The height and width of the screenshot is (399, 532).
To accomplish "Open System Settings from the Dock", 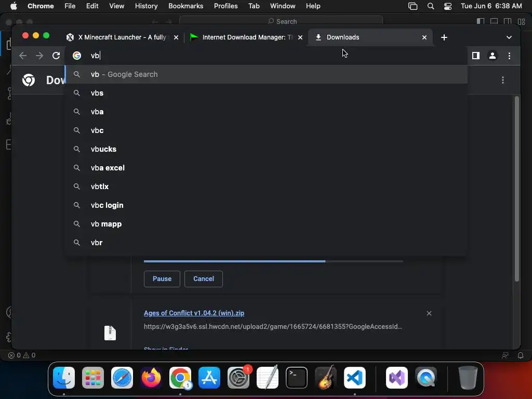I will (238, 378).
